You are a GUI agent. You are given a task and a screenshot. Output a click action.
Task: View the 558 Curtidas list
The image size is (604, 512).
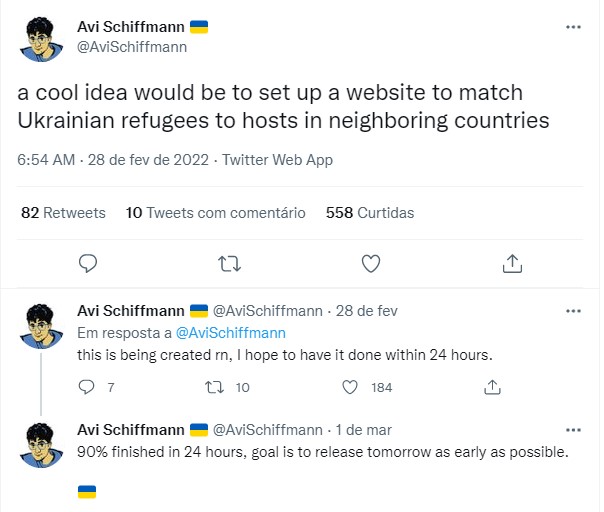[x=370, y=212]
